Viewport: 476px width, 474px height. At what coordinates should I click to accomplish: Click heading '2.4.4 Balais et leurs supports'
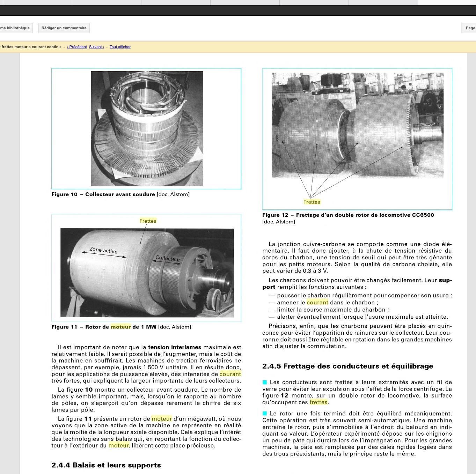tap(106, 465)
